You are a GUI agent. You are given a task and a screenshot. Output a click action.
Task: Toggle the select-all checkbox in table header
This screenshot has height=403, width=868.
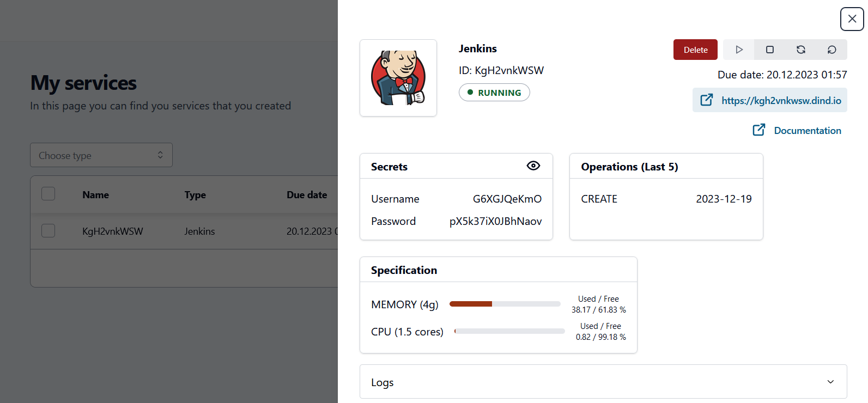pyautogui.click(x=48, y=194)
